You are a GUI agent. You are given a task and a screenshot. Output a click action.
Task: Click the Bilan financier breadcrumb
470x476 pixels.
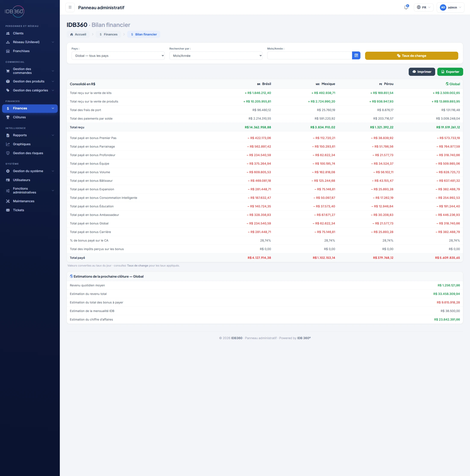[144, 35]
